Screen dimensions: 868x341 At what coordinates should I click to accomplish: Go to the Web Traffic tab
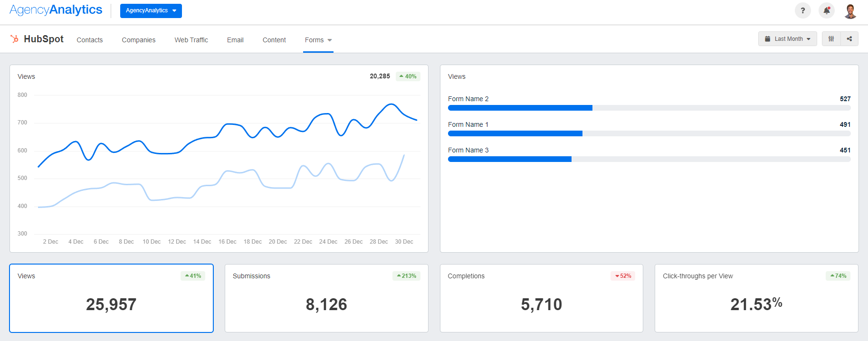point(191,40)
